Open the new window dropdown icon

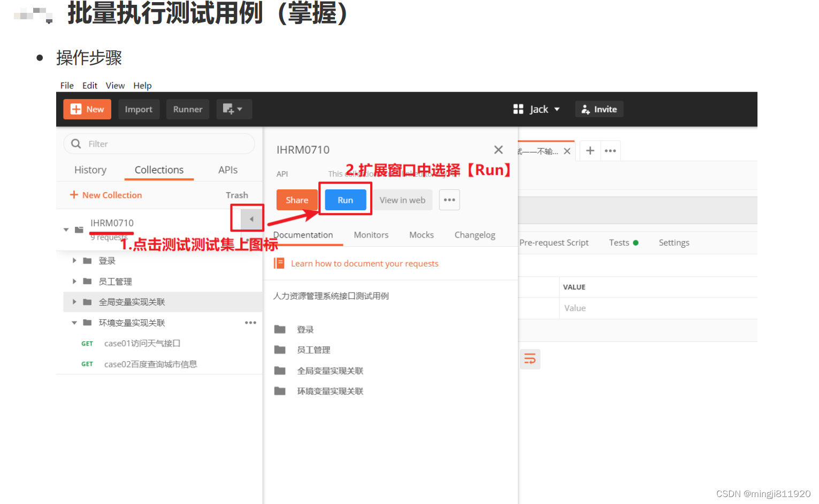234,109
